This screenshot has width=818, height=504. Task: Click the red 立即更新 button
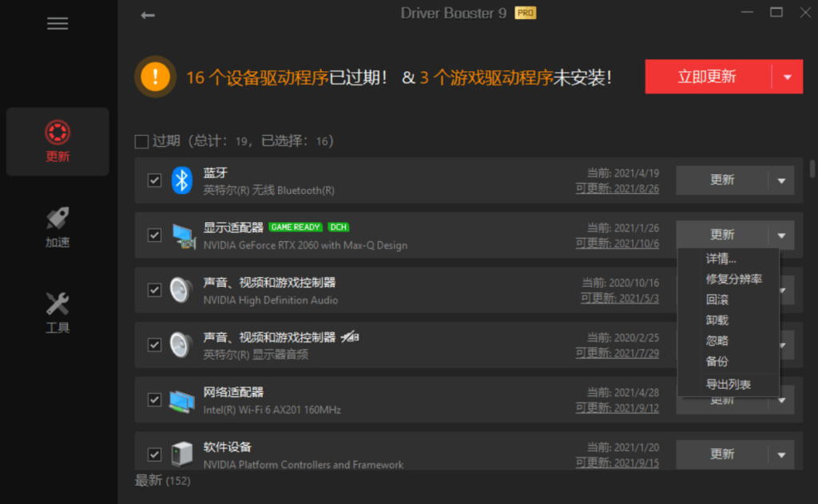tap(708, 77)
